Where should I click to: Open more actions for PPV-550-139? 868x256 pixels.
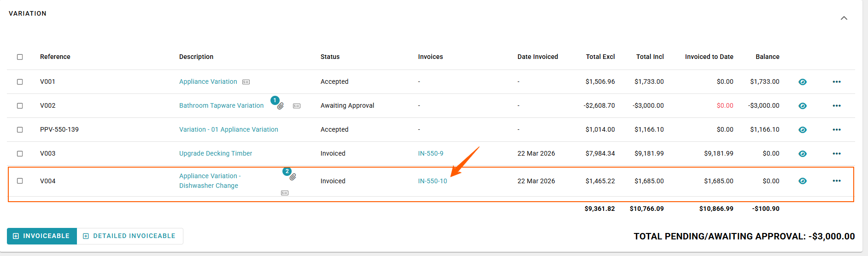click(837, 130)
